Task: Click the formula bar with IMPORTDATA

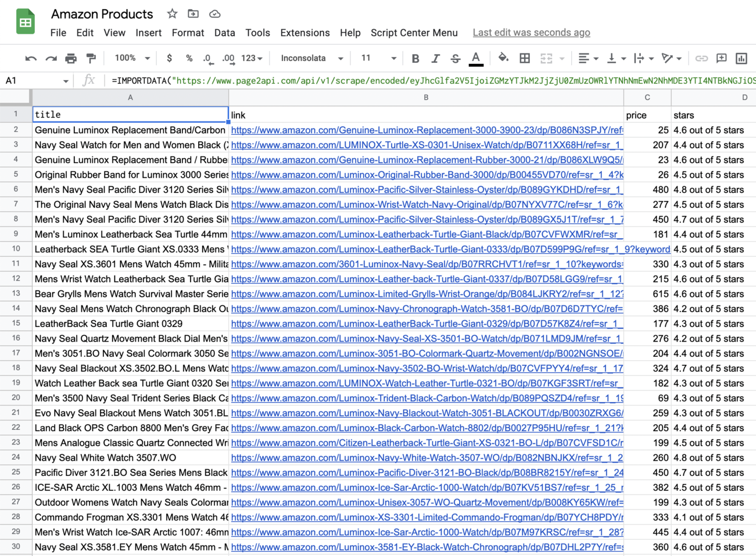Action: pyautogui.click(x=432, y=81)
